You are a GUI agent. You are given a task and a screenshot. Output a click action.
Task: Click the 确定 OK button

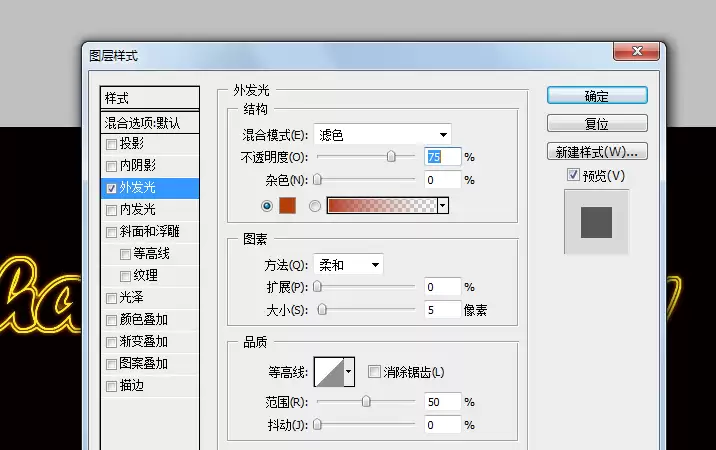(x=597, y=96)
